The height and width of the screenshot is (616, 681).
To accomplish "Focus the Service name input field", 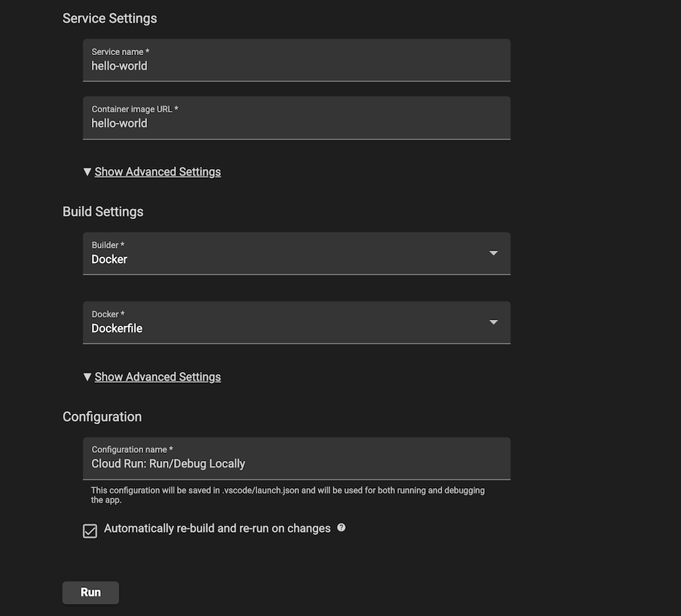I will [x=296, y=66].
